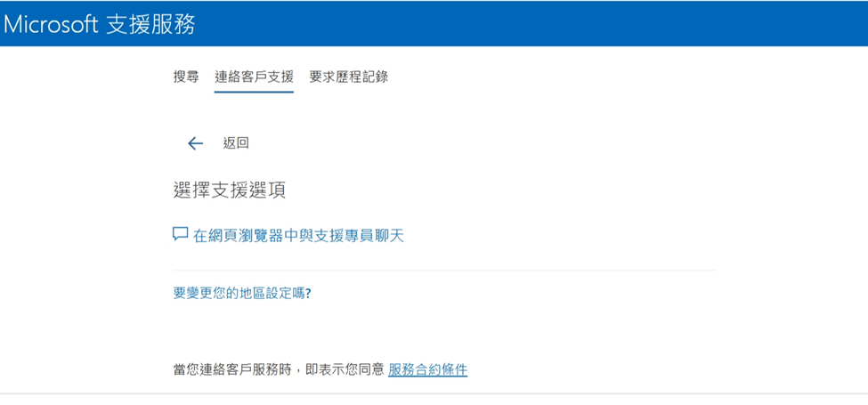Open the 搜尋 tab

click(186, 77)
